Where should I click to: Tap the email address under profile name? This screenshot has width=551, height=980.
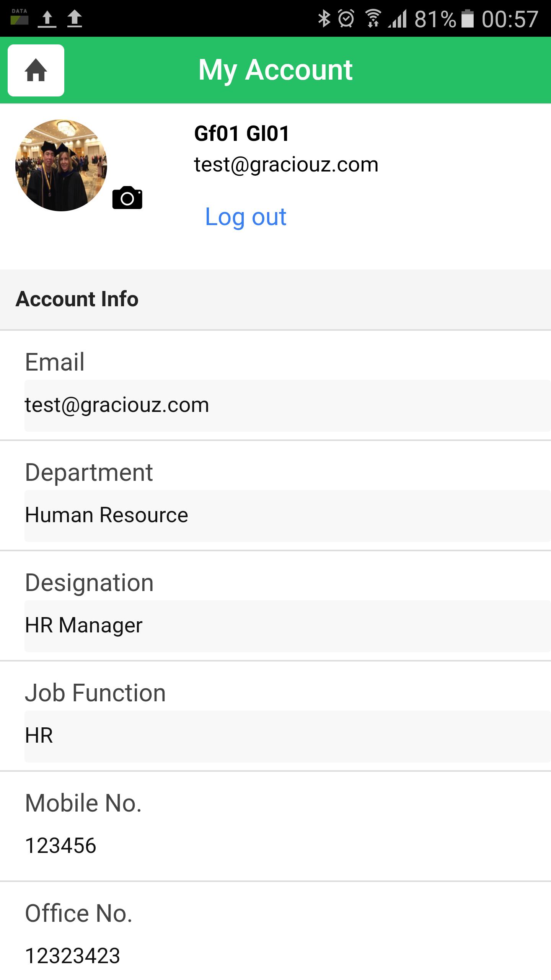pos(286,165)
